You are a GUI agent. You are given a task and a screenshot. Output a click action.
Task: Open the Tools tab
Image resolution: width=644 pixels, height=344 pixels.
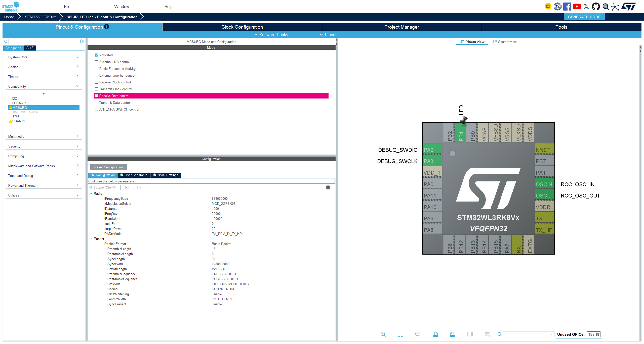pyautogui.click(x=561, y=27)
